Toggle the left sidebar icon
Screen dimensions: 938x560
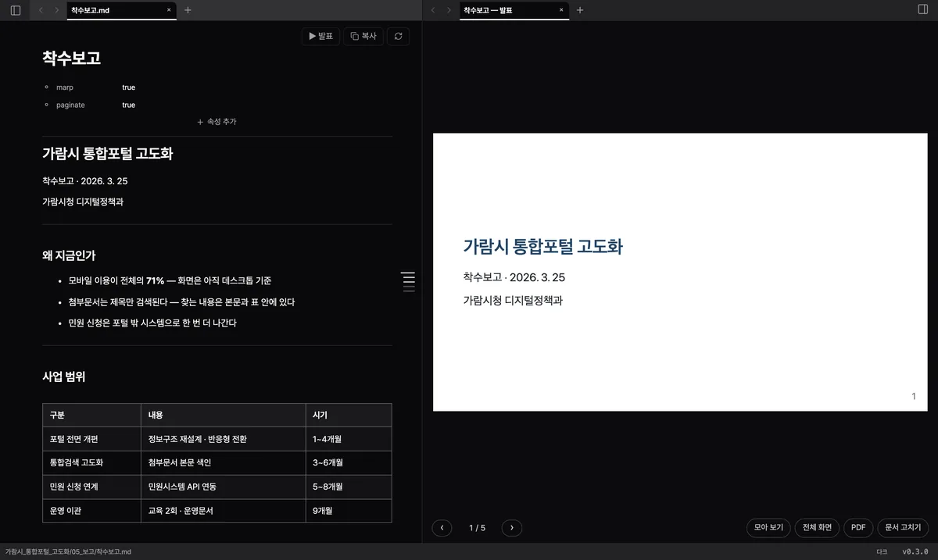[x=16, y=10]
